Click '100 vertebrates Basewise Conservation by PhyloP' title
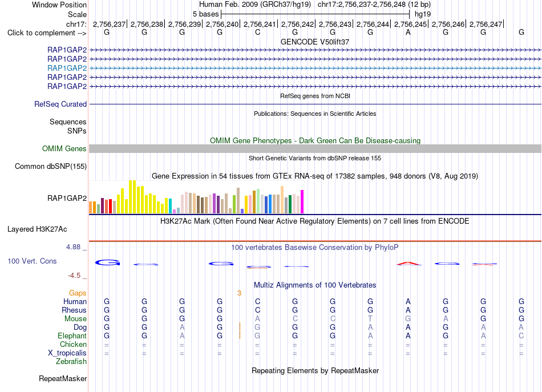The height and width of the screenshot is (392, 542). [315, 248]
